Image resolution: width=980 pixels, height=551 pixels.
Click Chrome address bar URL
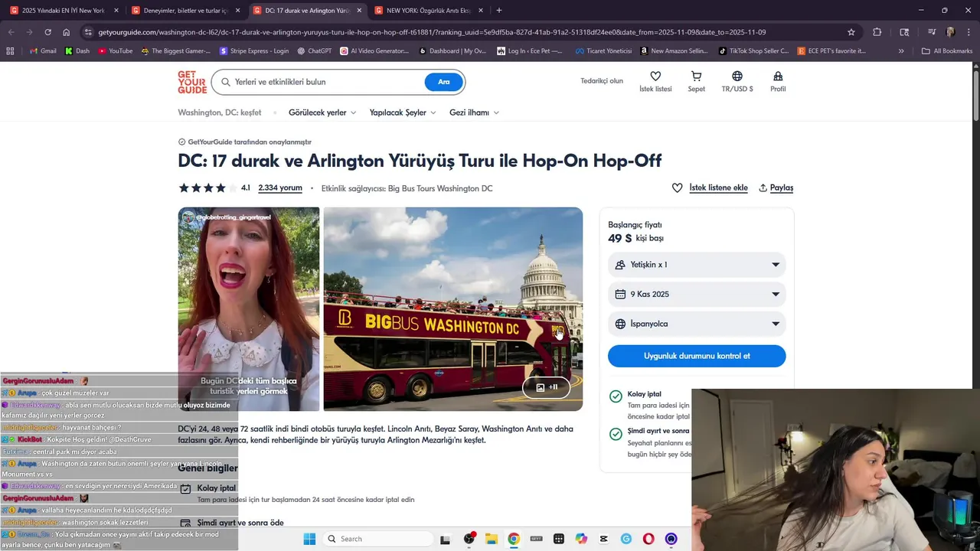tap(432, 32)
